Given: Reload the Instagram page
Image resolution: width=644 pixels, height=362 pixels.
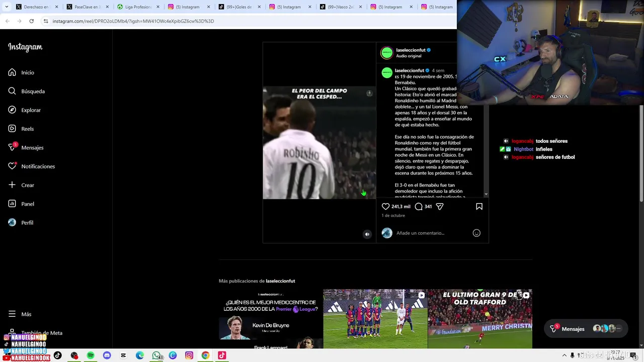Looking at the screenshot, I should pos(31,21).
